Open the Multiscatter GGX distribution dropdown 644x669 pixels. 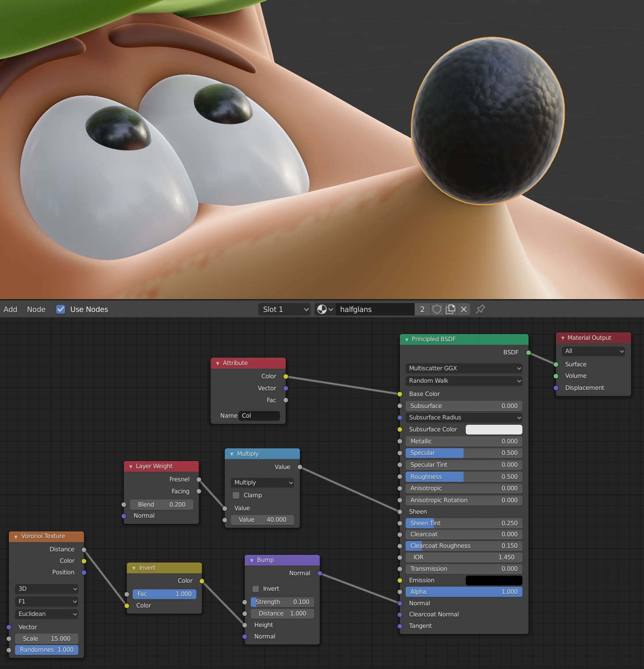tap(463, 368)
